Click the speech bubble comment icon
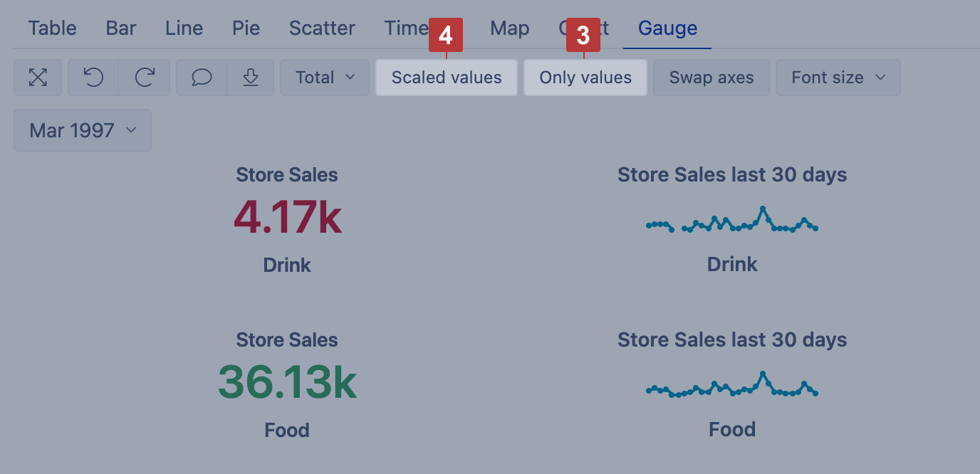This screenshot has height=474, width=980. (x=202, y=78)
